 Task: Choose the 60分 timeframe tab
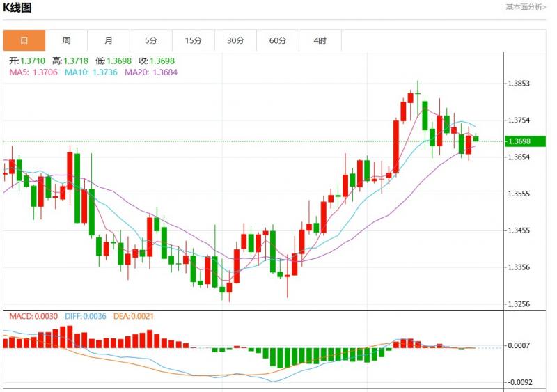pos(278,40)
